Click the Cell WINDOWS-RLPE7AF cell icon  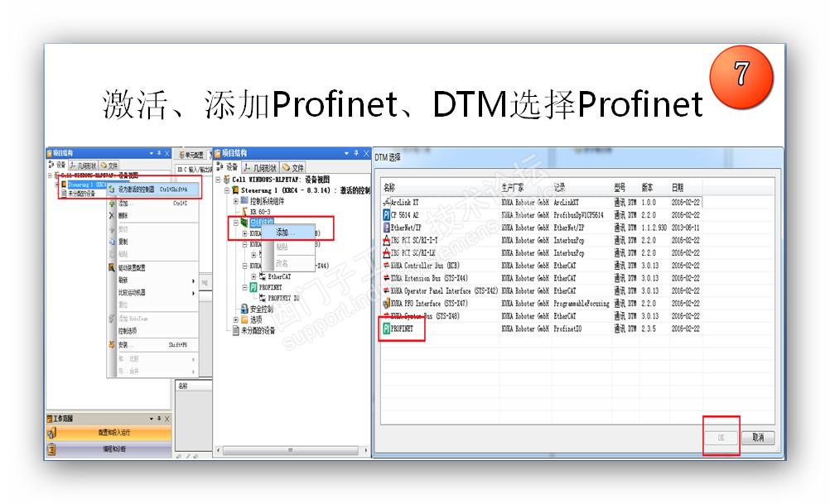point(227,180)
